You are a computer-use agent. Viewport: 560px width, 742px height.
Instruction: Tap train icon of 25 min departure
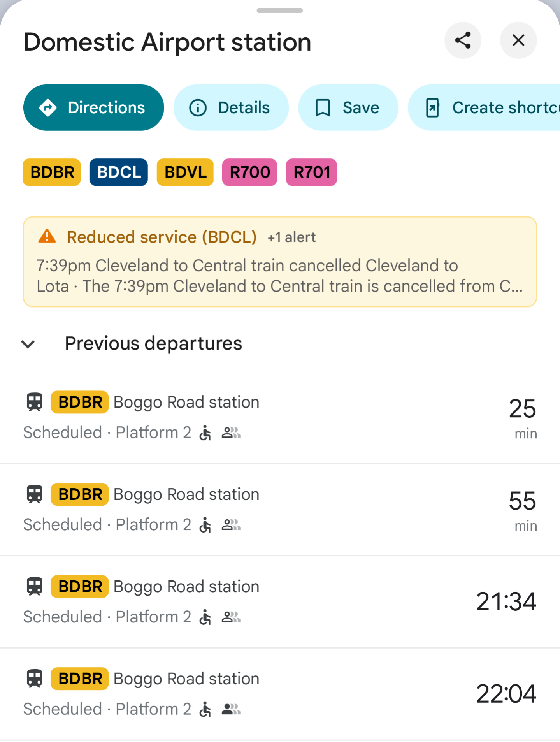click(x=35, y=402)
